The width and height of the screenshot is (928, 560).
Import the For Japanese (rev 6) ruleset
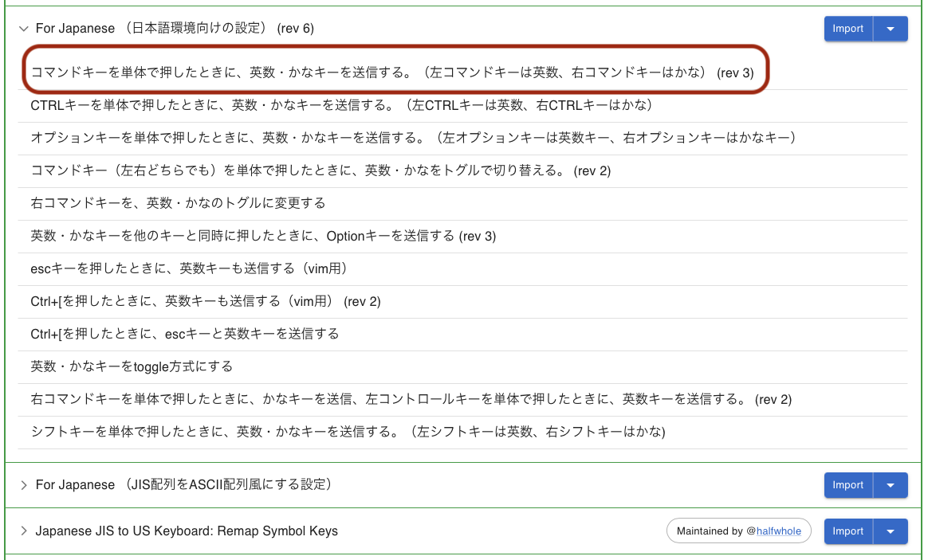[847, 29]
